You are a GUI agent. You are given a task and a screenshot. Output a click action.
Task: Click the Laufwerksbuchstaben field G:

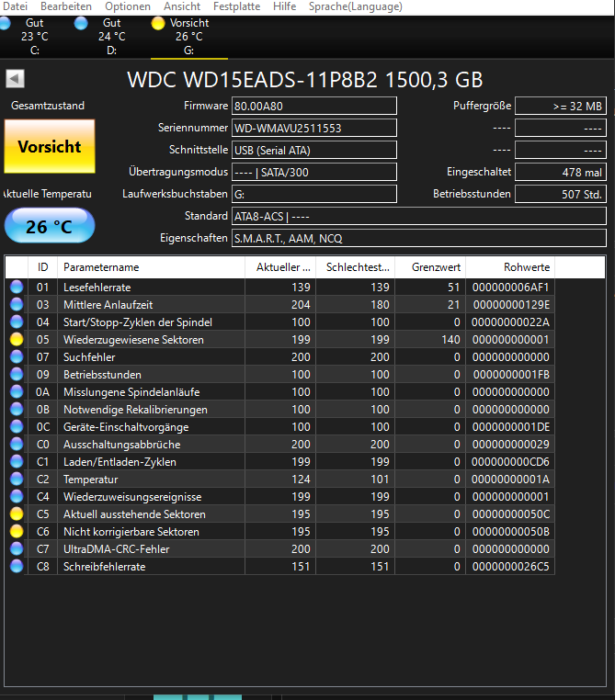[314, 194]
